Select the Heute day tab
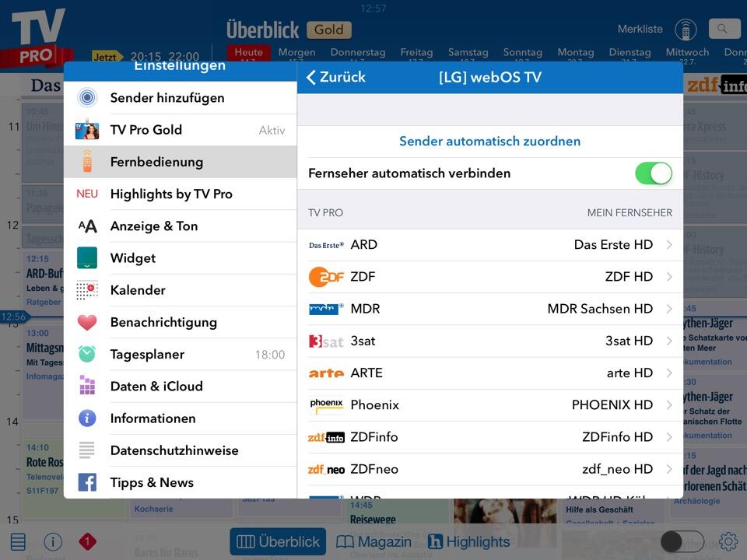Screen dimensions: 747x560 [249, 54]
